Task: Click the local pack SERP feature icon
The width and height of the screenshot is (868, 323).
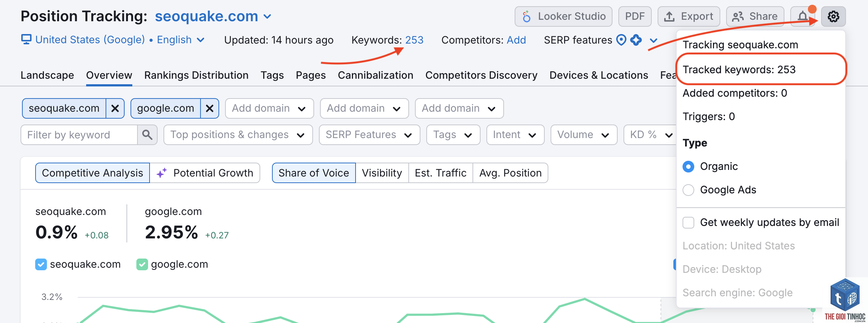Action: (x=621, y=40)
